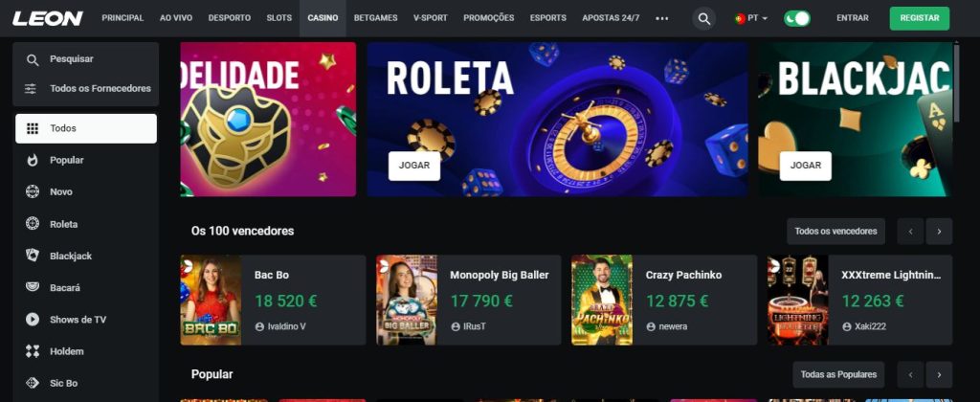Viewport: 980px width, 402px height.
Task: Switch to the Slots tab
Action: point(278,18)
